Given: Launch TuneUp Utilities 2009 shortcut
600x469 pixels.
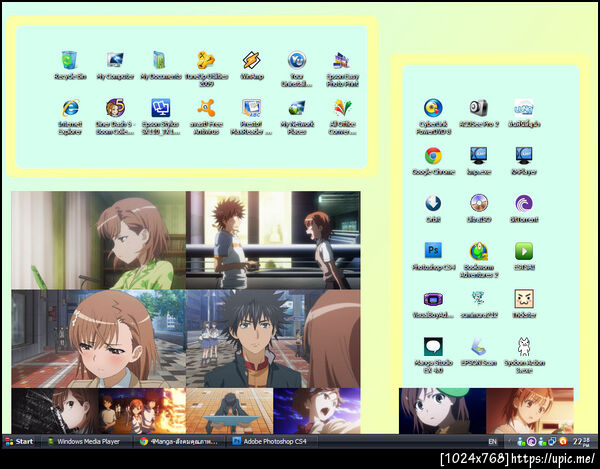Looking at the screenshot, I should point(206,60).
